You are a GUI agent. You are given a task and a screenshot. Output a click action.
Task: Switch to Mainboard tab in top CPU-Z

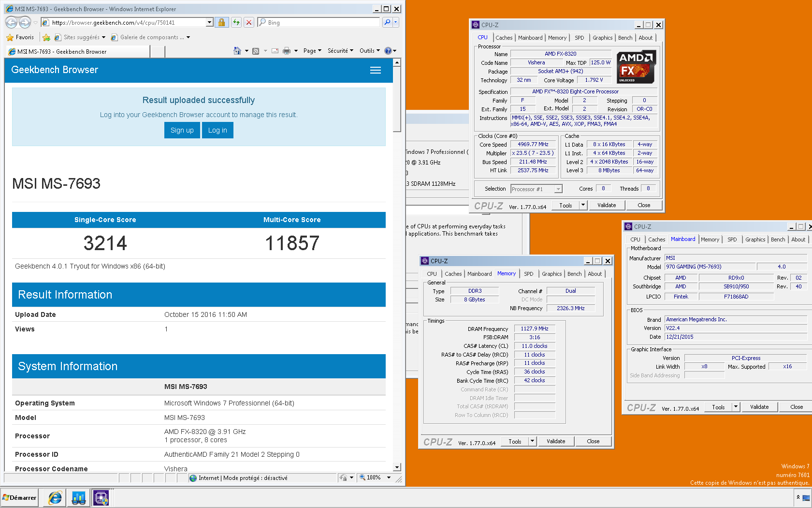point(530,38)
